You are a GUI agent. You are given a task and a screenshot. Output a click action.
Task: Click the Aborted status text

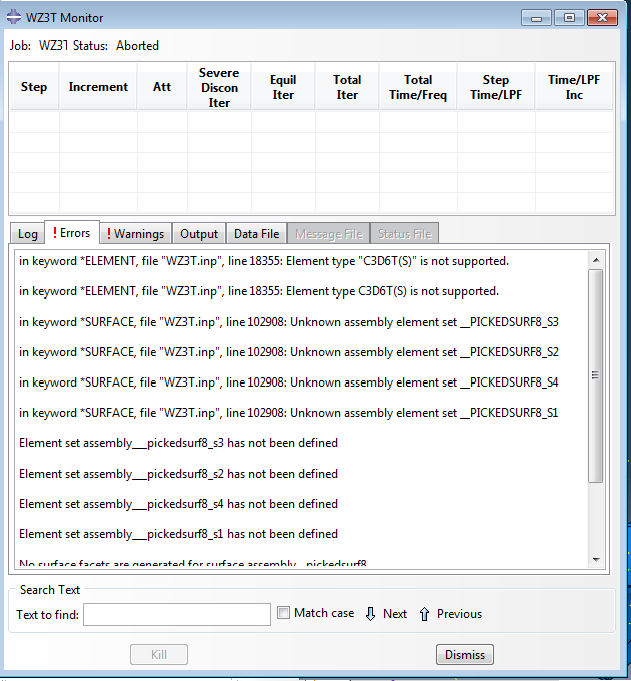tap(137, 46)
